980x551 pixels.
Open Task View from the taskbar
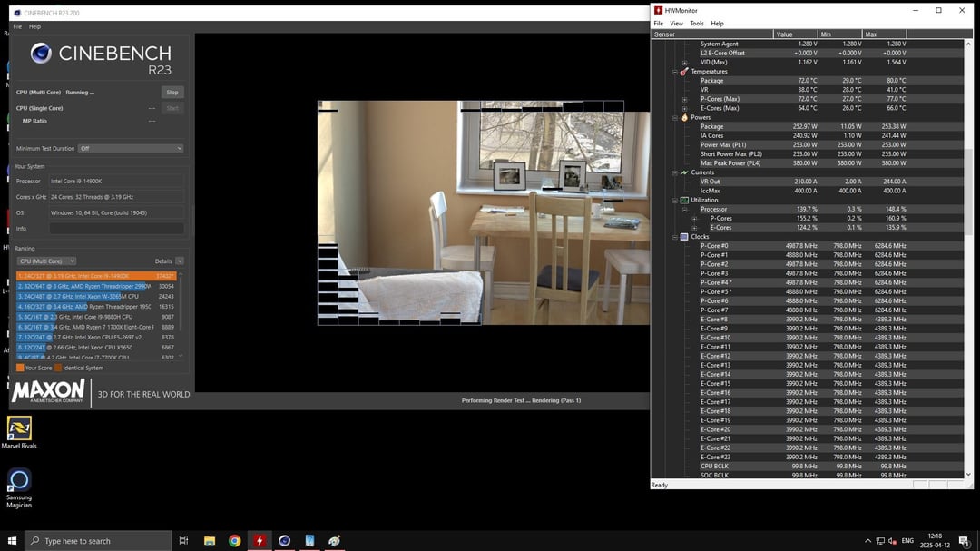pos(183,541)
